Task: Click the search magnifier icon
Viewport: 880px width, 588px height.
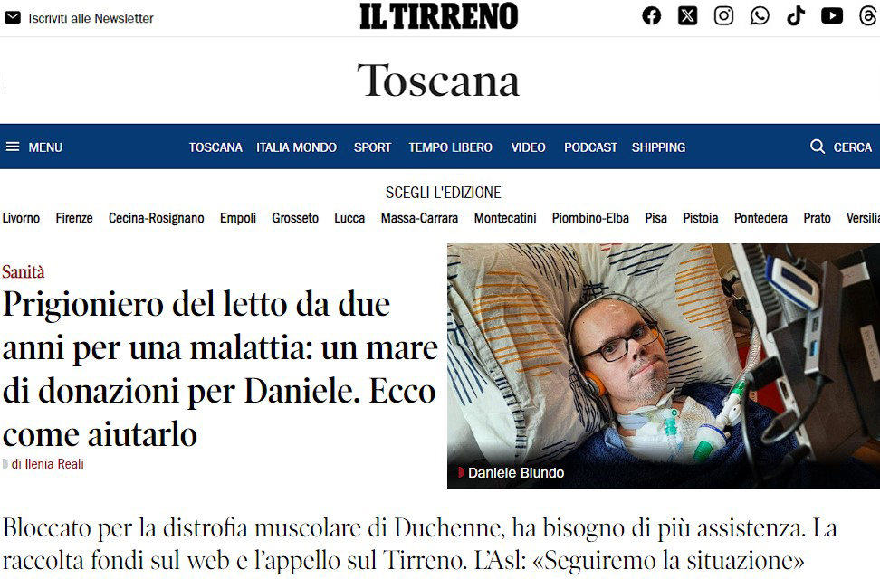Action: (x=818, y=147)
